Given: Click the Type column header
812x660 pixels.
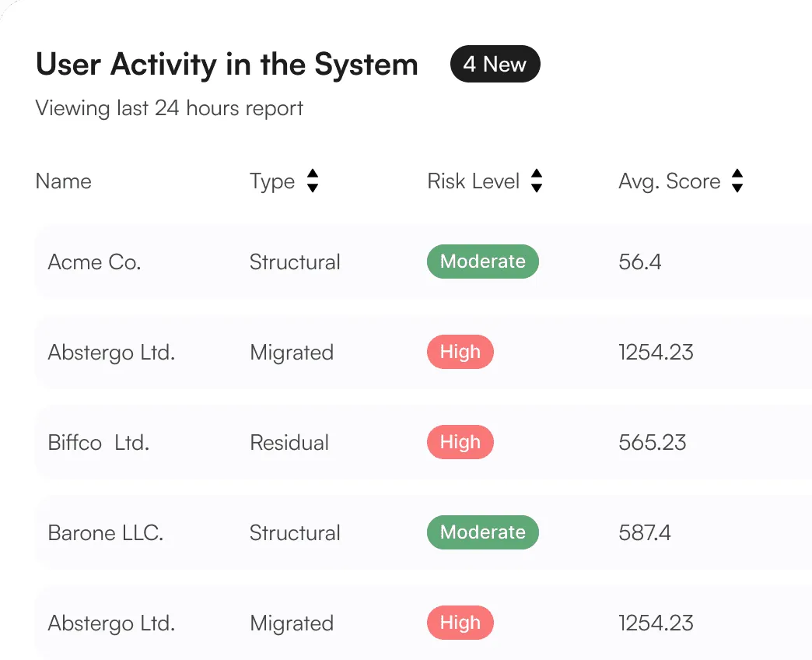Looking at the screenshot, I should [x=271, y=181].
